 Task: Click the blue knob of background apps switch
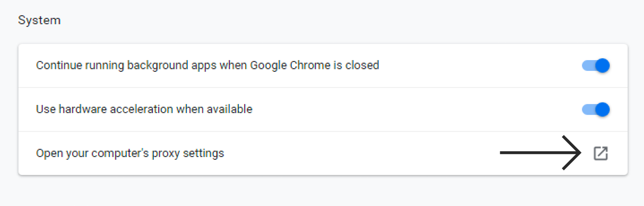603,65
